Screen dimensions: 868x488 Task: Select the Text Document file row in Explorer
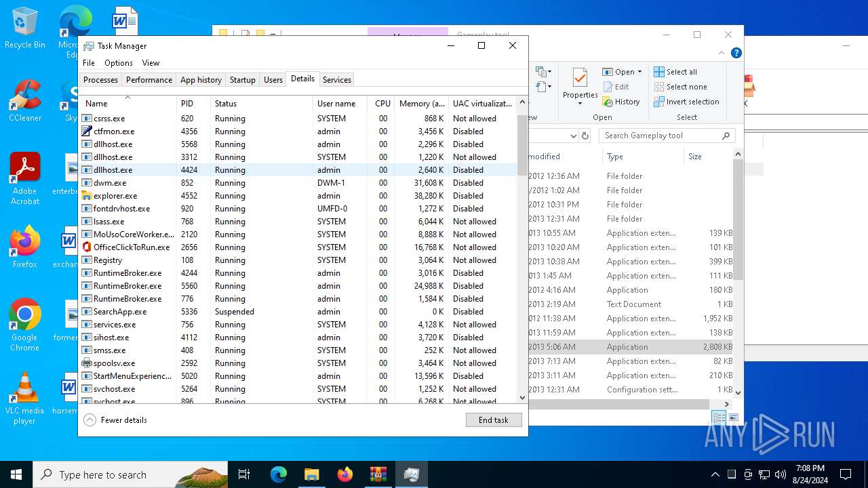[x=631, y=304]
